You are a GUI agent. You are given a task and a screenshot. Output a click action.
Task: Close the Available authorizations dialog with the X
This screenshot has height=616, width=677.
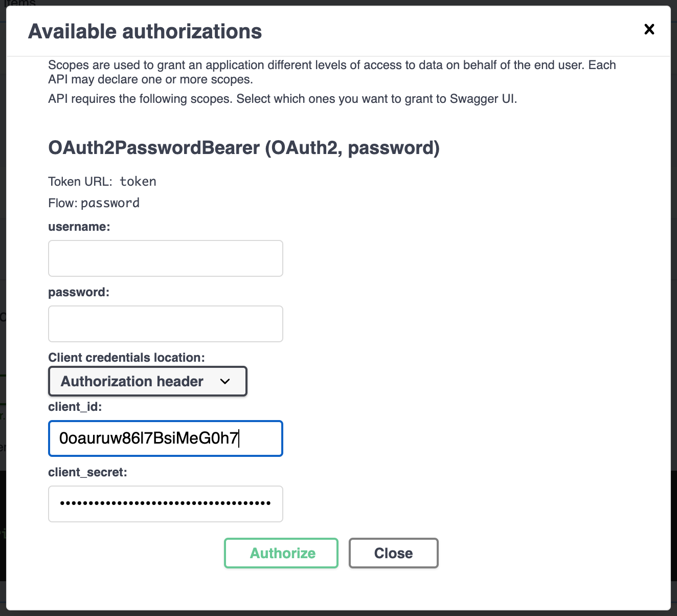[x=649, y=29]
